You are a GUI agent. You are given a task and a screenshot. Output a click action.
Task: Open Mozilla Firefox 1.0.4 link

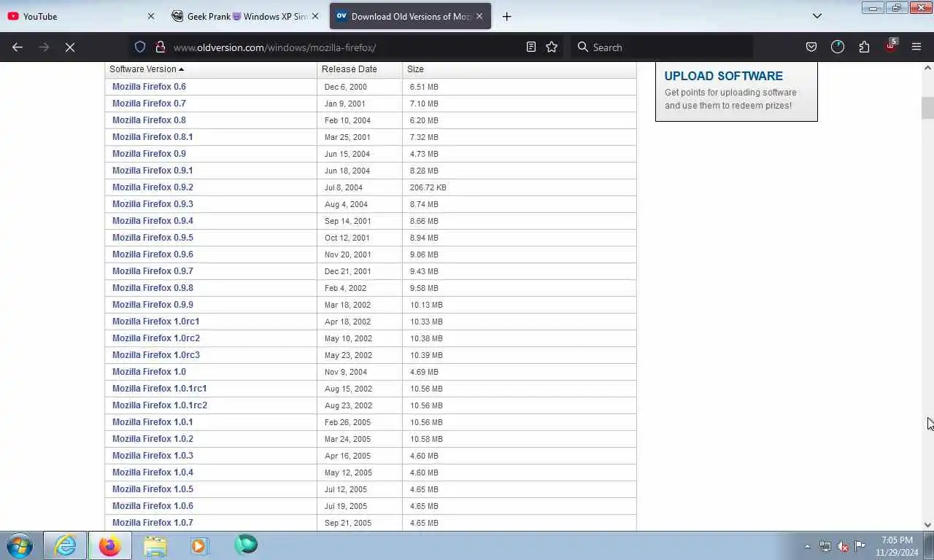click(153, 472)
